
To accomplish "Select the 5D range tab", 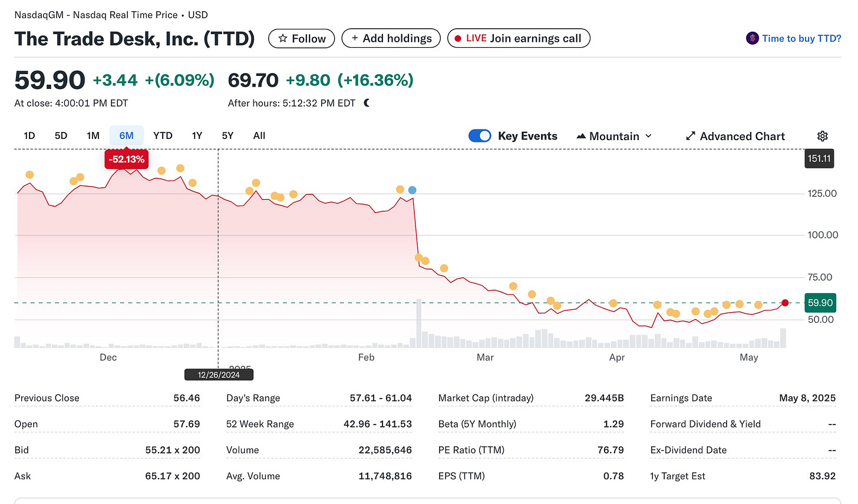I will tap(61, 135).
